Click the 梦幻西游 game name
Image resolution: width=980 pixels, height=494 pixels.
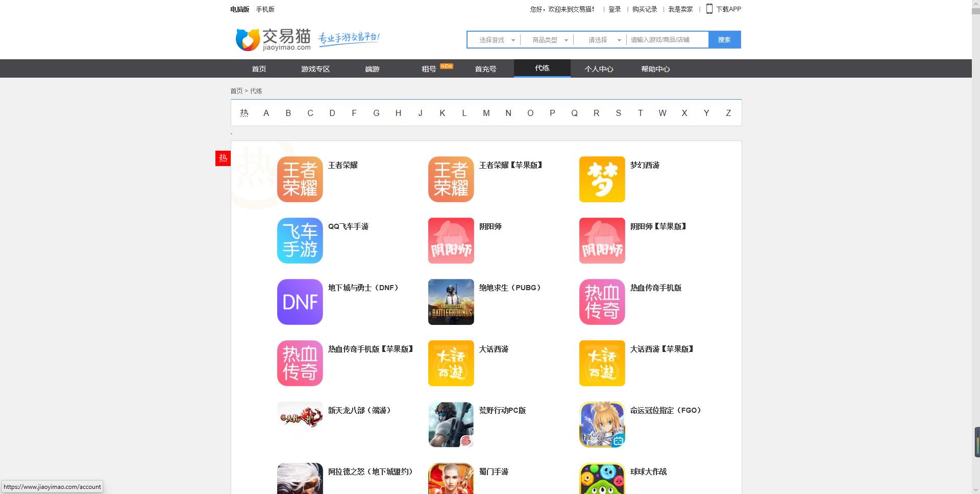[645, 165]
